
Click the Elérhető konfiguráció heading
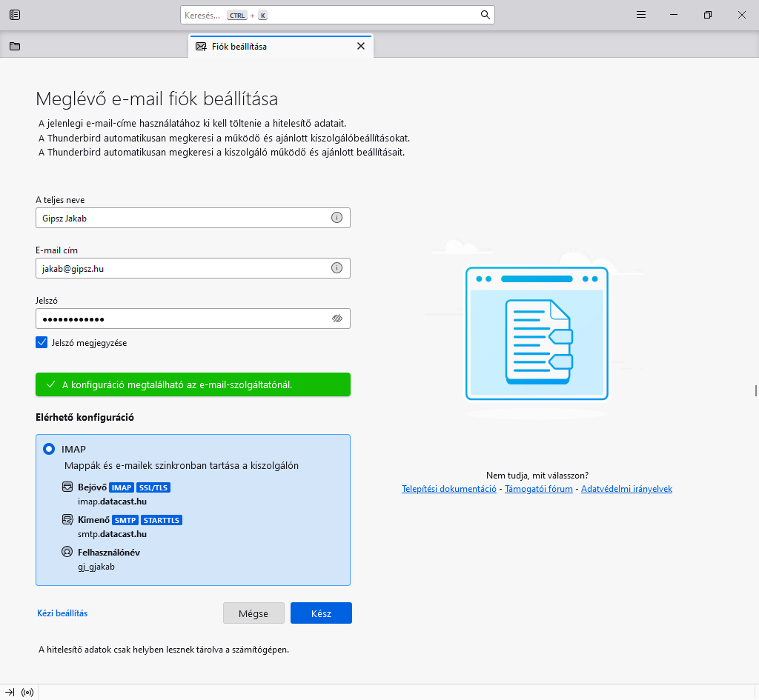84,418
